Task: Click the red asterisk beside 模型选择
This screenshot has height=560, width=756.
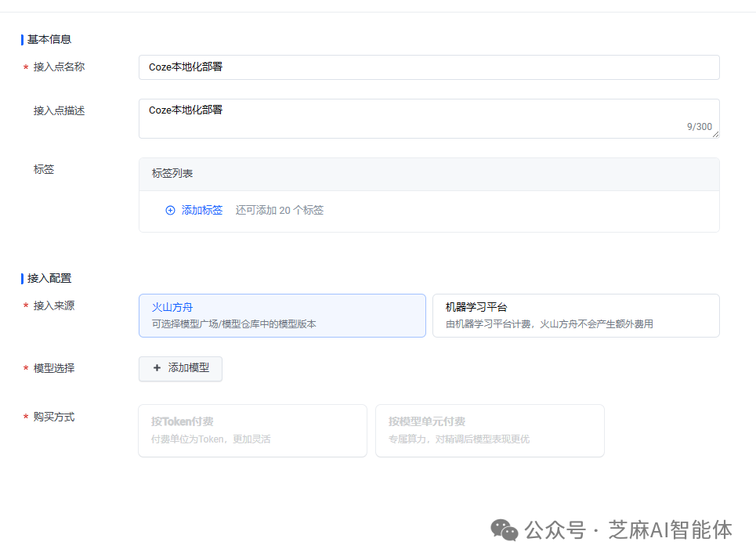Action: 25,368
